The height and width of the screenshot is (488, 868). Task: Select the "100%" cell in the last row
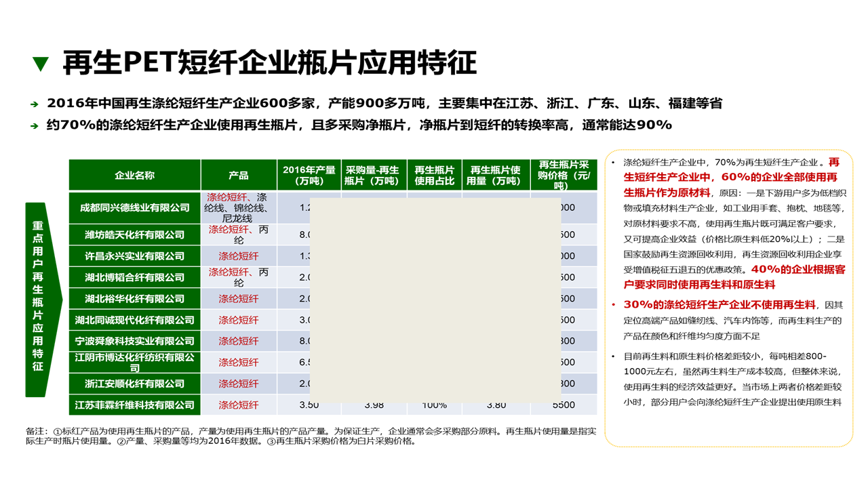click(x=434, y=405)
